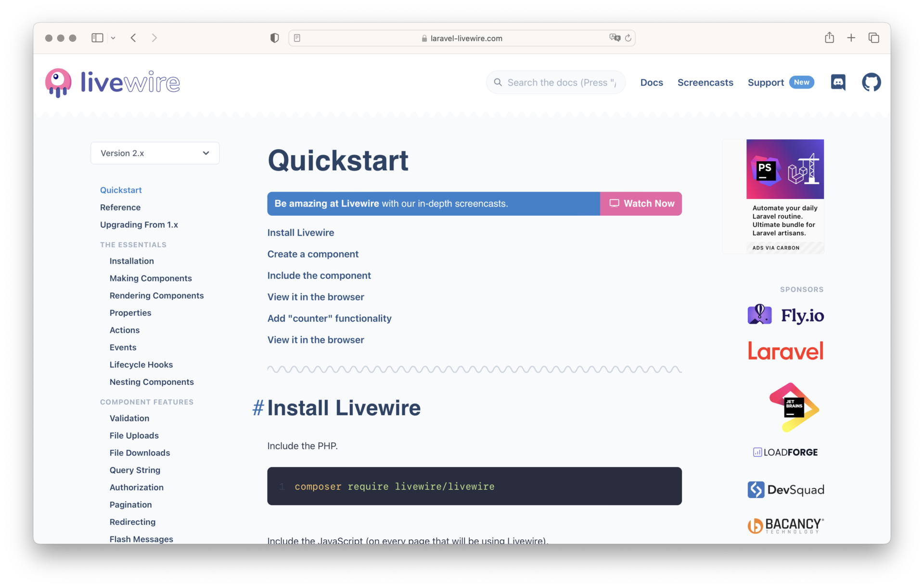Viewport: 924px width, 588px height.
Task: Open the Upgrading From 1.x link
Action: [x=139, y=224]
